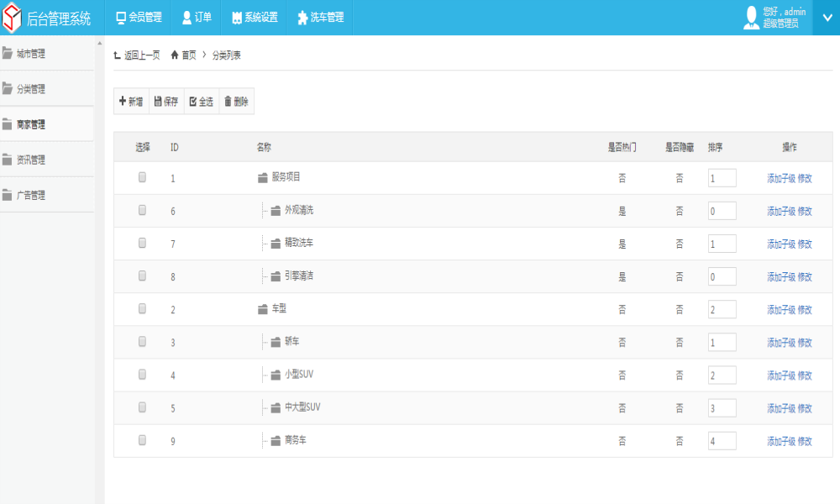Check the checkbox for row ID 1
Screen dimensions: 840x504
coord(142,176)
